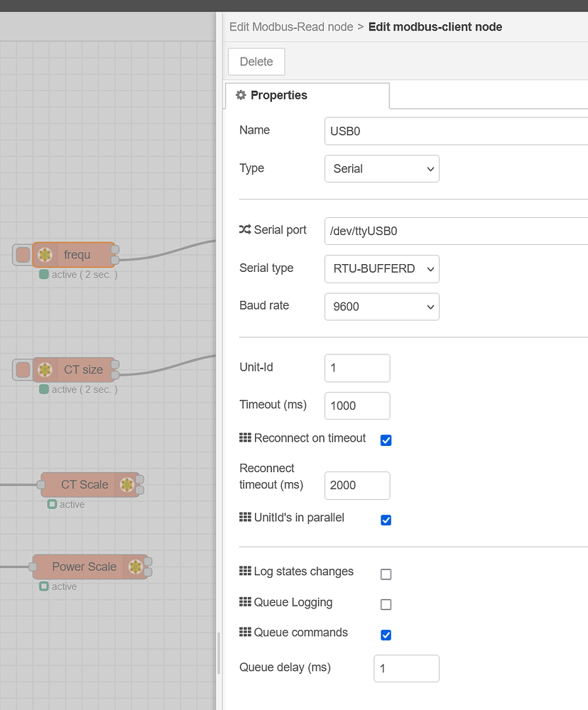Click the gear icon on the Properties tab

coord(240,95)
